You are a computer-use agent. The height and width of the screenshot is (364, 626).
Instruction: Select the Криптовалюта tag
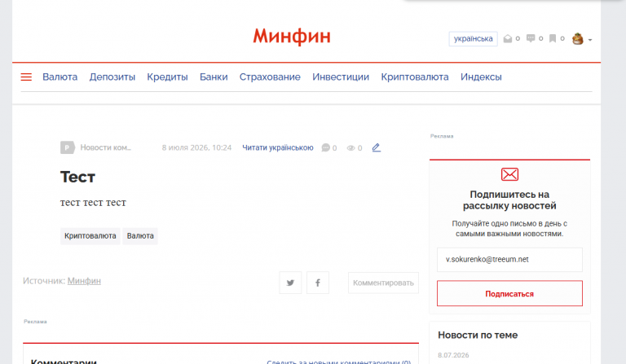(x=90, y=236)
